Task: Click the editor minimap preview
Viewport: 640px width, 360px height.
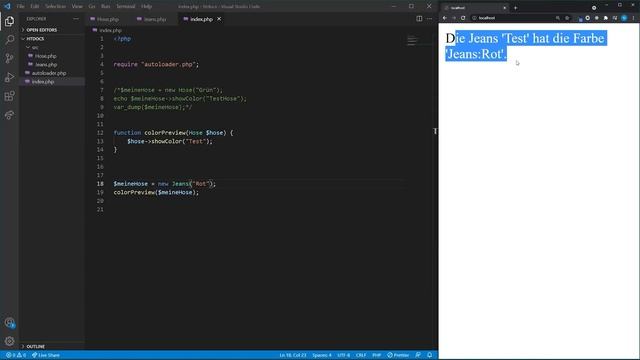Action: (412, 40)
